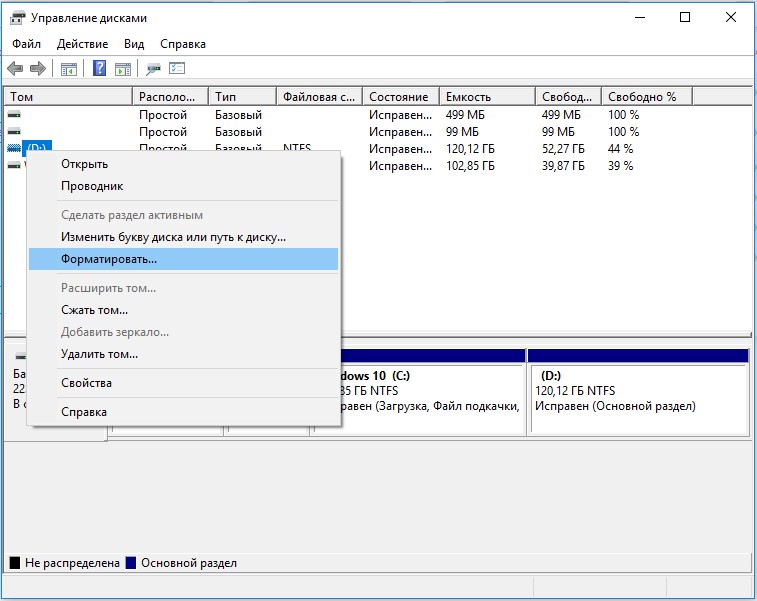Open Свойства from the context menu
Screen dimensions: 757x601
pos(183,383)
